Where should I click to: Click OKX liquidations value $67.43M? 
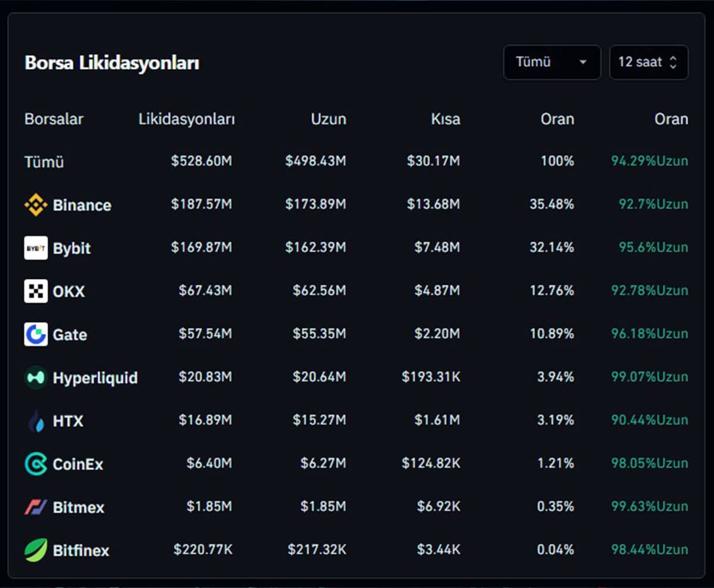[205, 291]
